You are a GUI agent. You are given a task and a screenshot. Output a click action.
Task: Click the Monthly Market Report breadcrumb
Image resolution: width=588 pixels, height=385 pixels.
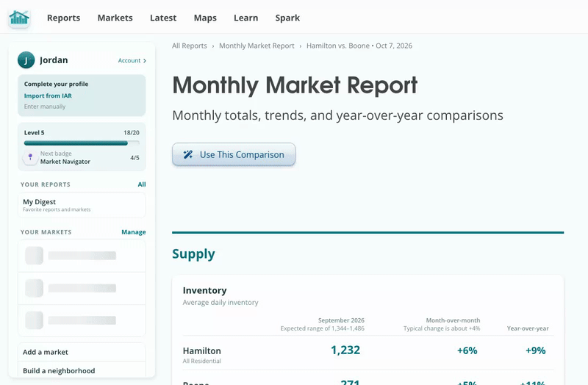coord(257,46)
